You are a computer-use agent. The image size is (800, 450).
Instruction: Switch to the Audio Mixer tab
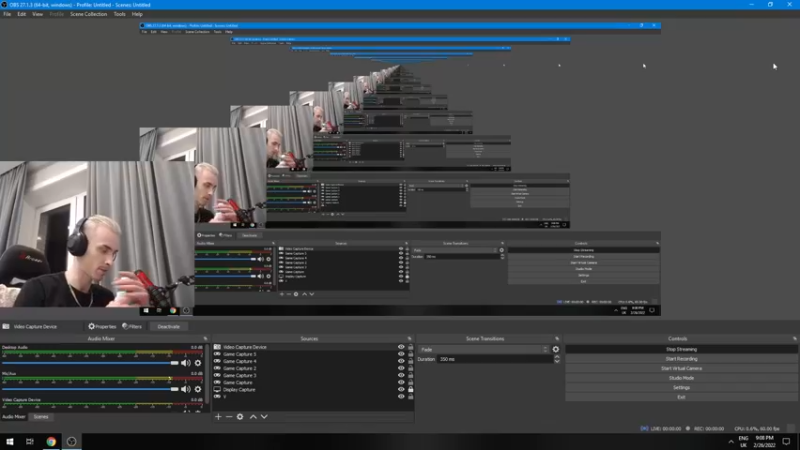point(14,417)
